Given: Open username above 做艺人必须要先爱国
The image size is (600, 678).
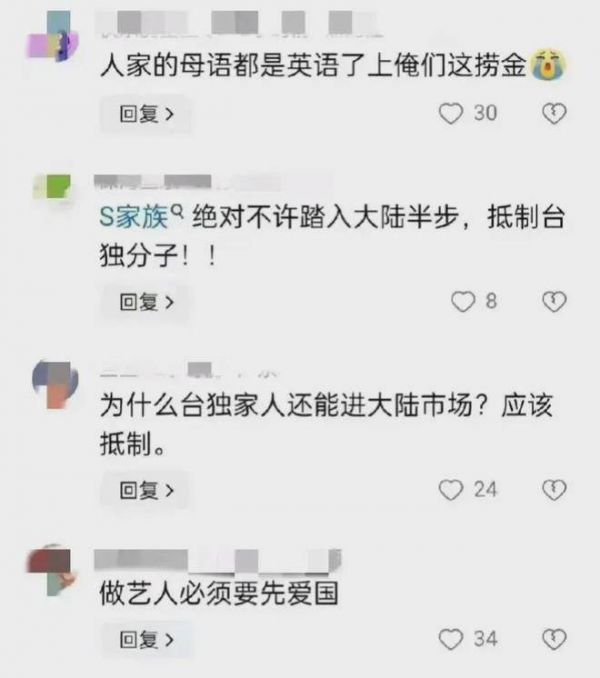Looking at the screenshot, I should click(217, 561).
